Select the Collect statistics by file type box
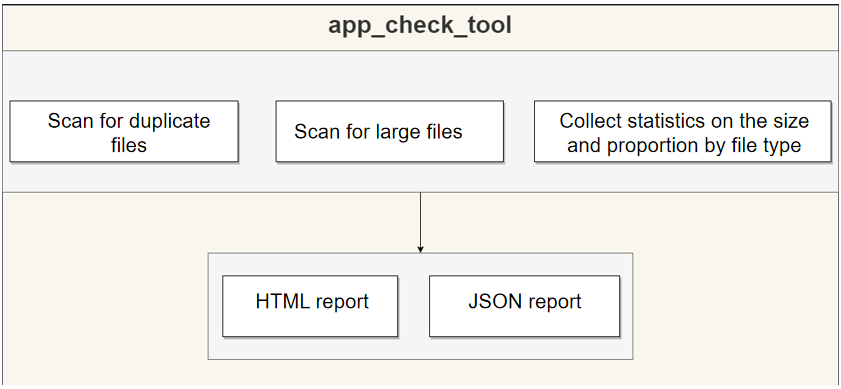The height and width of the screenshot is (389, 841). [683, 131]
